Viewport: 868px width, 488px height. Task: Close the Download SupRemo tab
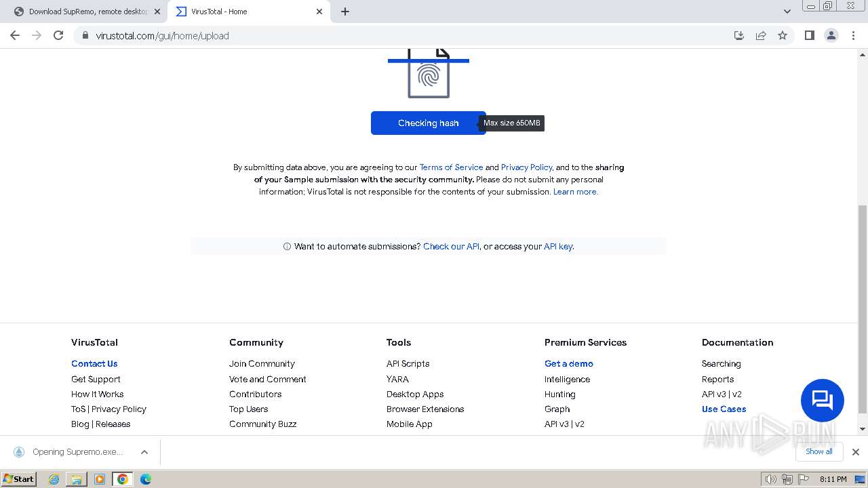(157, 12)
